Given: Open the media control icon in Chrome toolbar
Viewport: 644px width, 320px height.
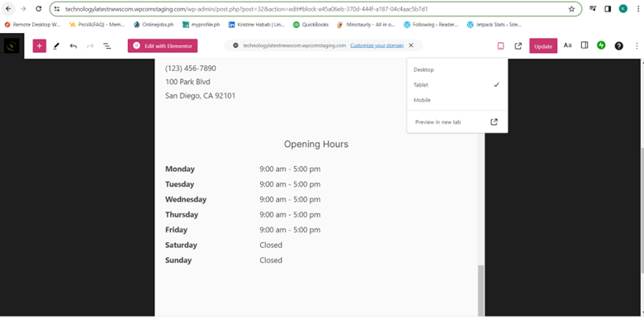Looking at the screenshot, I should tap(593, 8).
